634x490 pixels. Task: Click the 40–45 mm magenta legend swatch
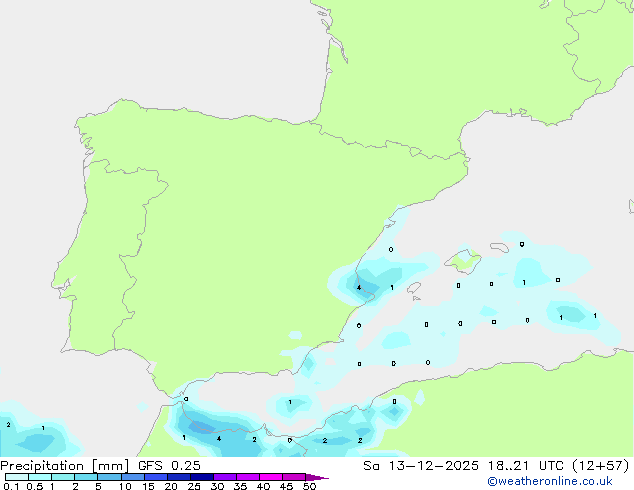click(271, 477)
